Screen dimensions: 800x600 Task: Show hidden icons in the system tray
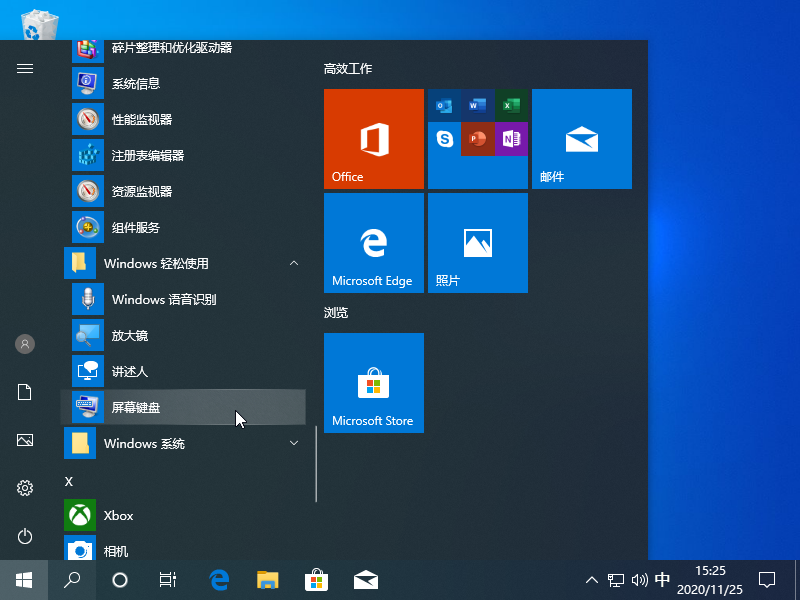[x=592, y=579]
